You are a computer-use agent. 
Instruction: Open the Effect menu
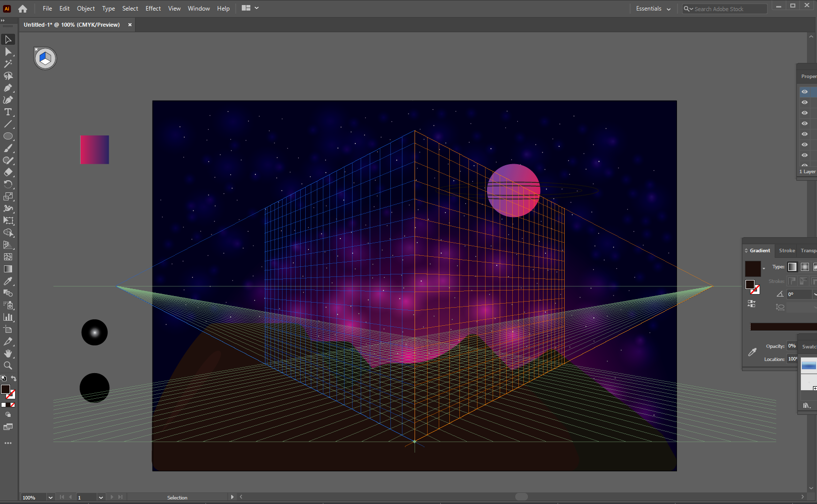pos(153,8)
